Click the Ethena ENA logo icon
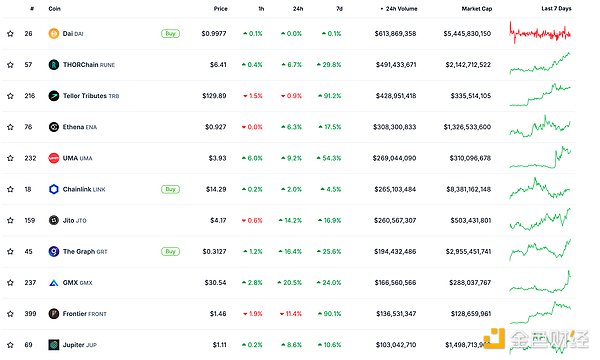Image resolution: width=600 pixels, height=360 pixels. click(x=54, y=127)
